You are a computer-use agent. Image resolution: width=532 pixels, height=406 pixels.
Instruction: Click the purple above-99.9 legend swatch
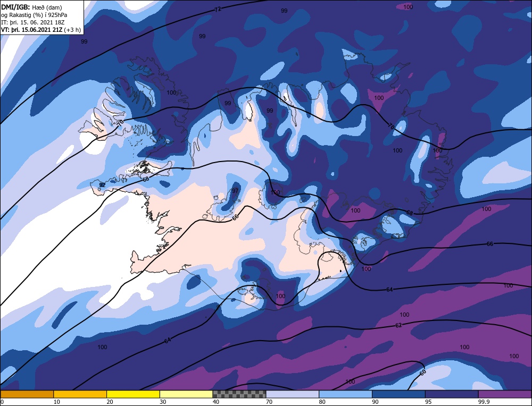[x=505, y=394]
